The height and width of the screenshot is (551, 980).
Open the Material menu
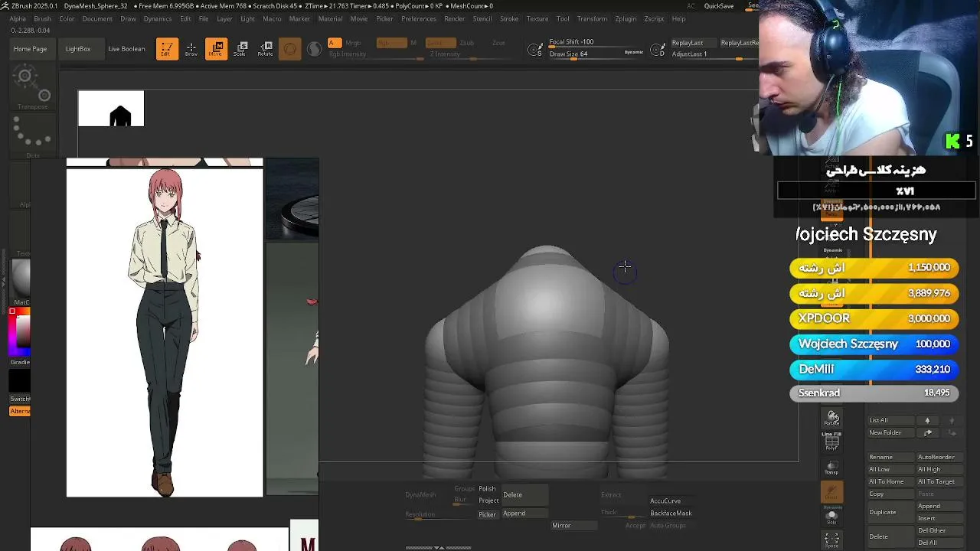330,18
